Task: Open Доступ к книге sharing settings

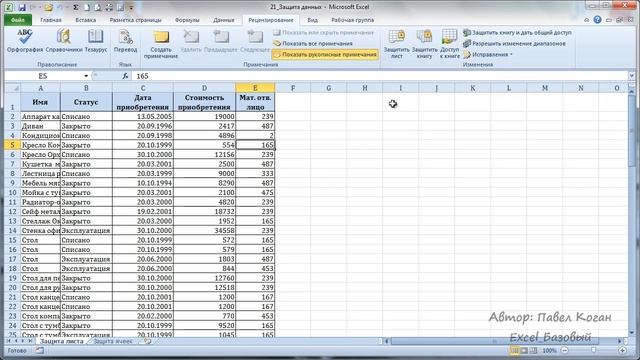Action: pos(449,44)
